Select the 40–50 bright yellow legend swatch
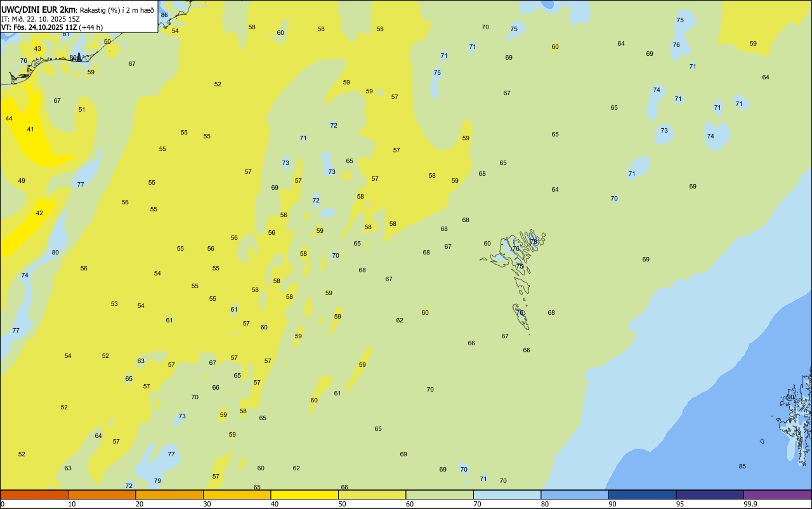This screenshot has height=509, width=812. 304,494
